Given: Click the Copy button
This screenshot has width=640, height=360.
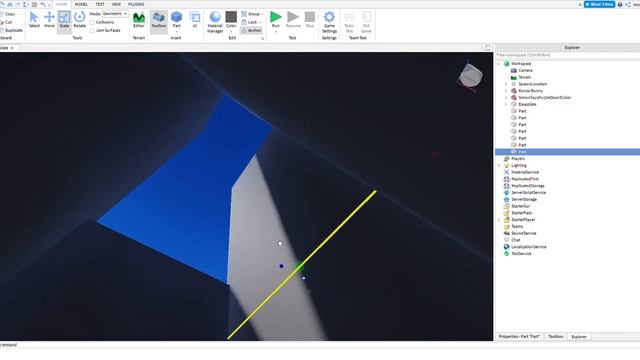Looking at the screenshot, I should tap(7, 14).
